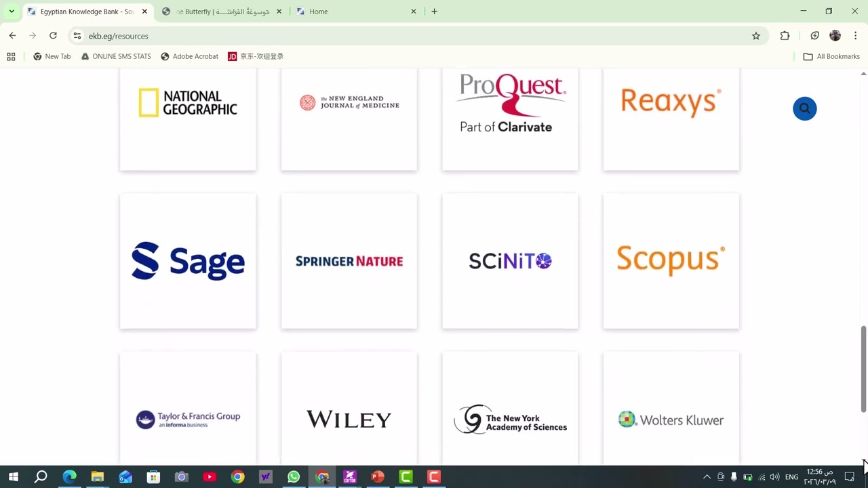Open the volume control in system tray
The image size is (868, 488).
click(774, 477)
